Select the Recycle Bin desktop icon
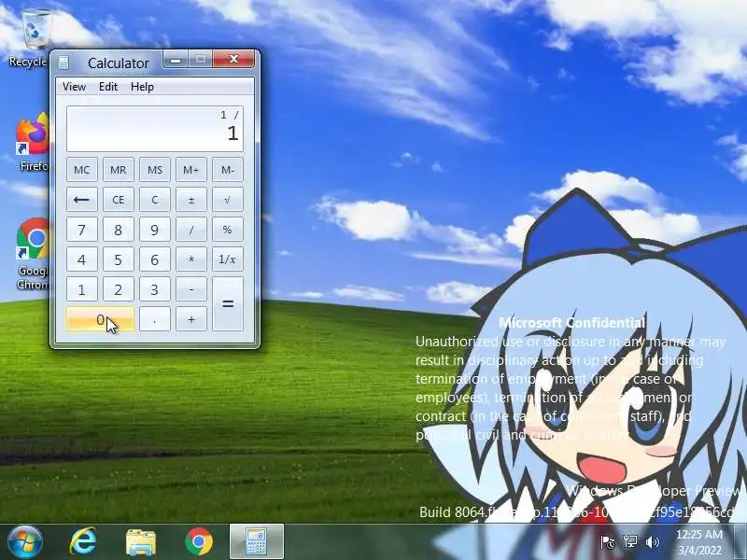 point(31,39)
